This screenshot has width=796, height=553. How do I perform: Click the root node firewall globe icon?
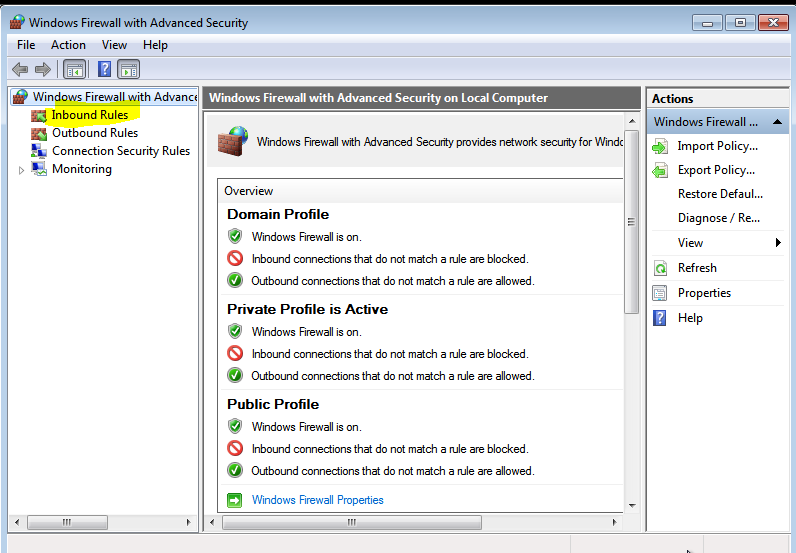[x=20, y=96]
